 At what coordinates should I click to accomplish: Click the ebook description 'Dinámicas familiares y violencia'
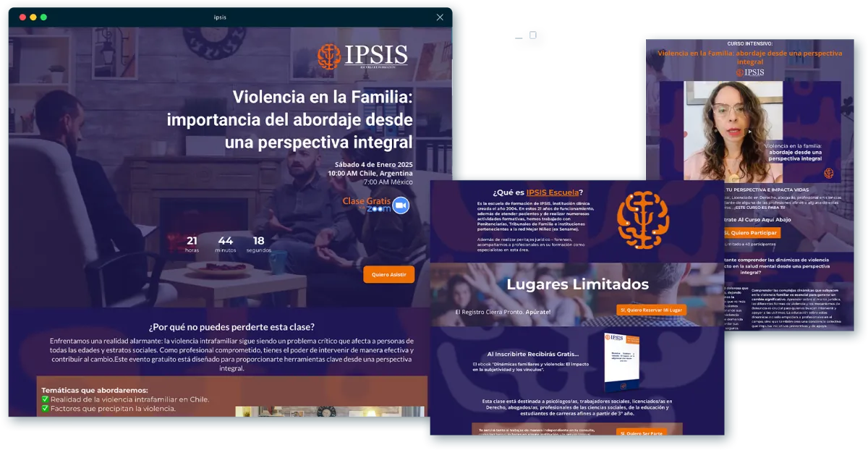point(529,366)
